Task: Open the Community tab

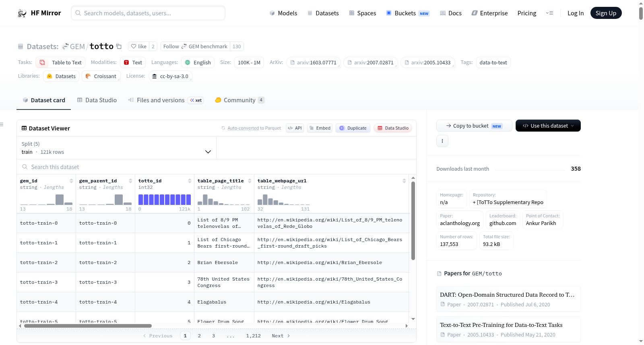Action: 239,100
